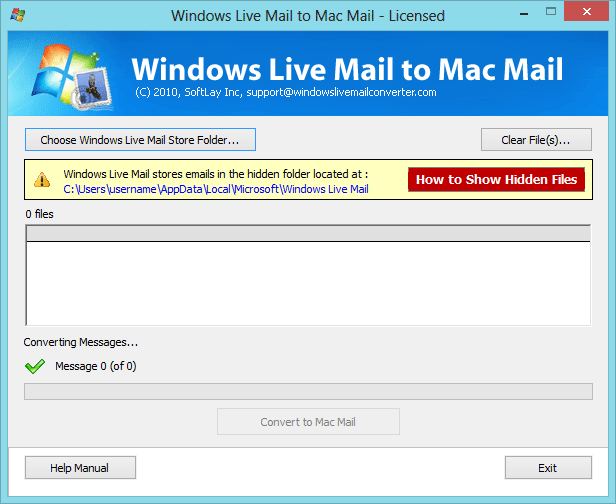
Task: Click the 'Windows Live Mail to Mac Mail' banner title
Action: pos(347,69)
